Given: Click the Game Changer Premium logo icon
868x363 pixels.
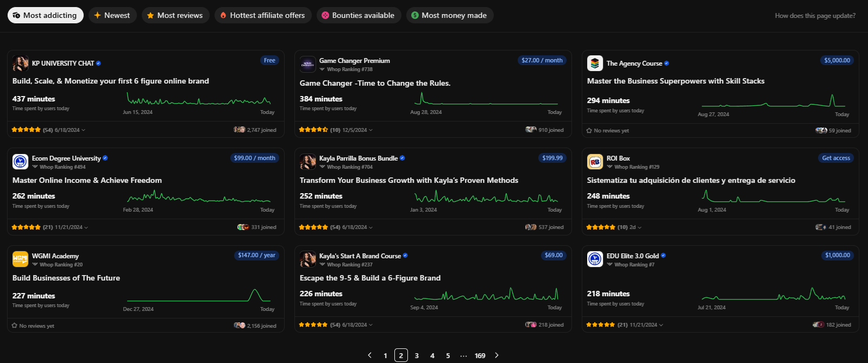Looking at the screenshot, I should (x=307, y=64).
